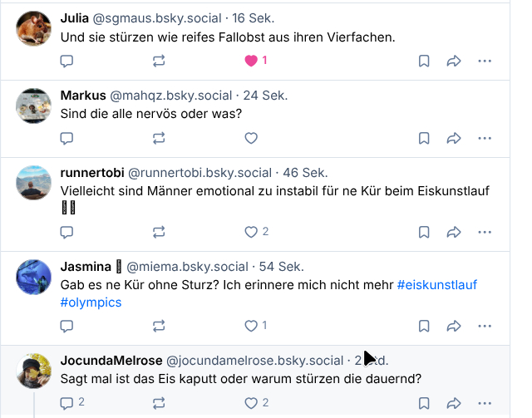Image resolution: width=532 pixels, height=418 pixels.
Task: Like runnertobi's post with 2 likes
Action: (x=251, y=232)
